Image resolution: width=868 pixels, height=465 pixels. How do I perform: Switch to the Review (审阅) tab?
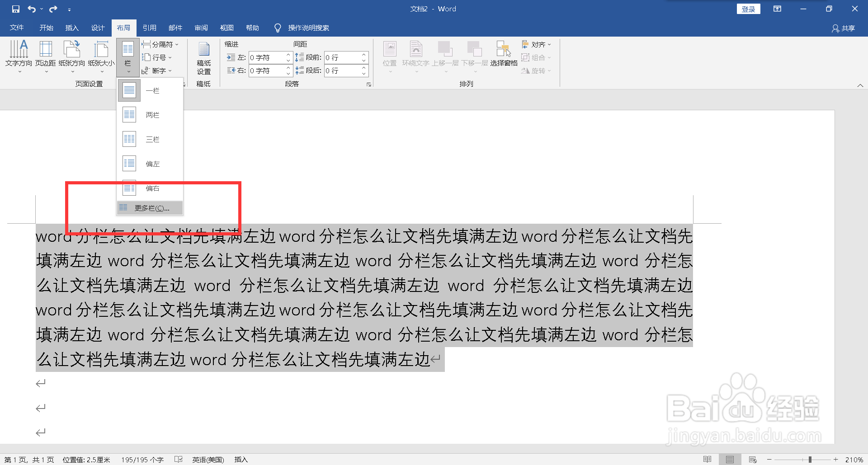[201, 28]
